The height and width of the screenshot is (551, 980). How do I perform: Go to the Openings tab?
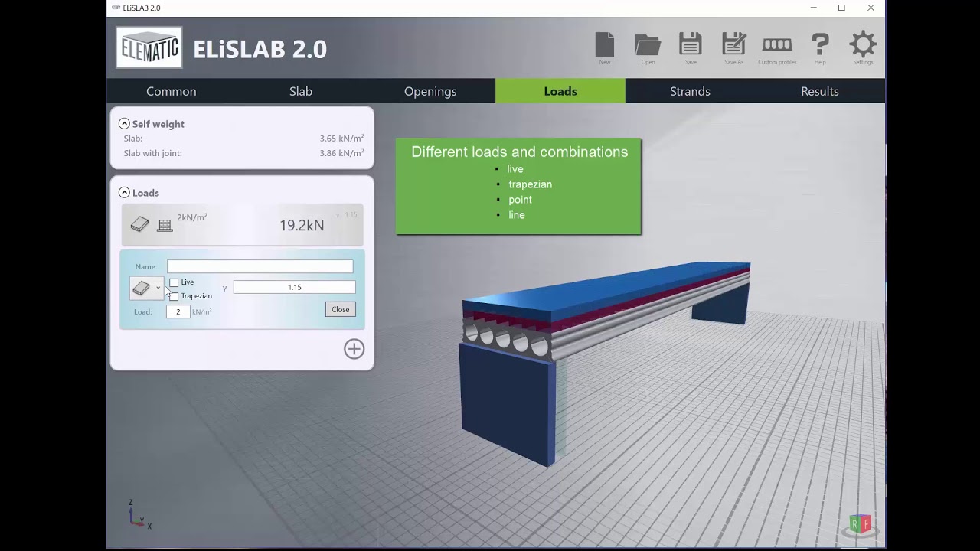coord(430,91)
